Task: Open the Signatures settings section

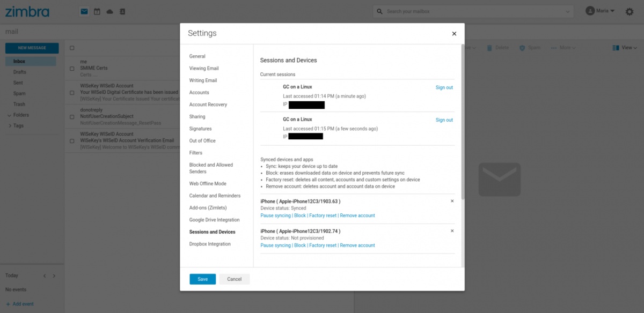Action: click(200, 129)
